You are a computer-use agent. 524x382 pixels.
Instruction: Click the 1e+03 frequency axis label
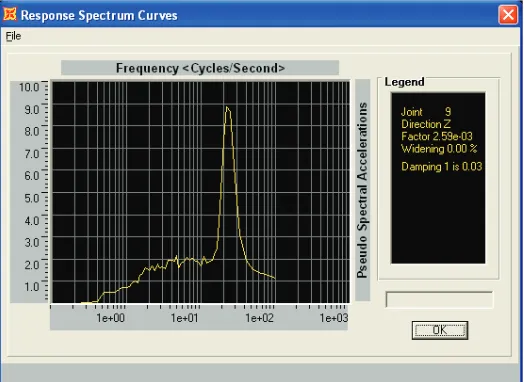coord(334,318)
